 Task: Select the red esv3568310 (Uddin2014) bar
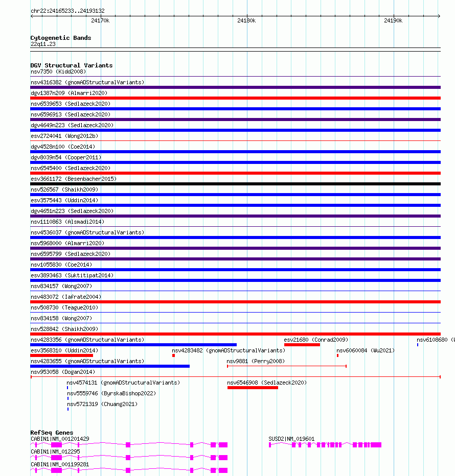(x=62, y=355)
